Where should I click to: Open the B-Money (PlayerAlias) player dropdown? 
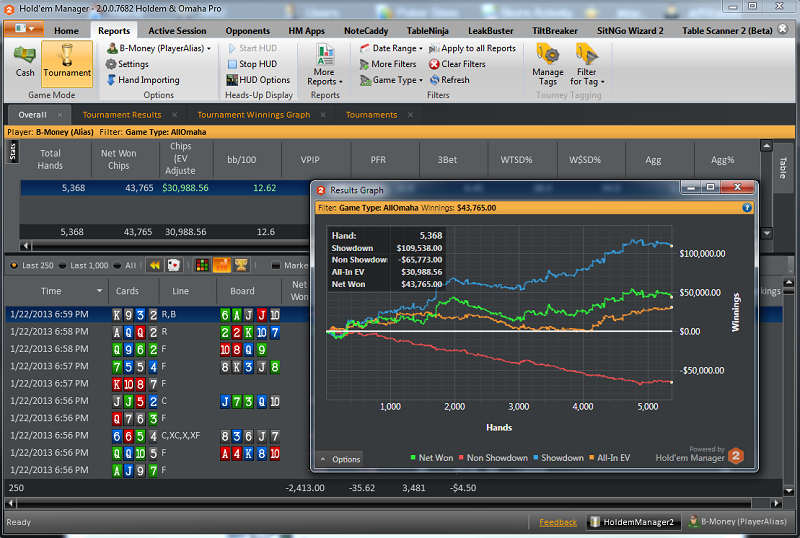[x=160, y=48]
